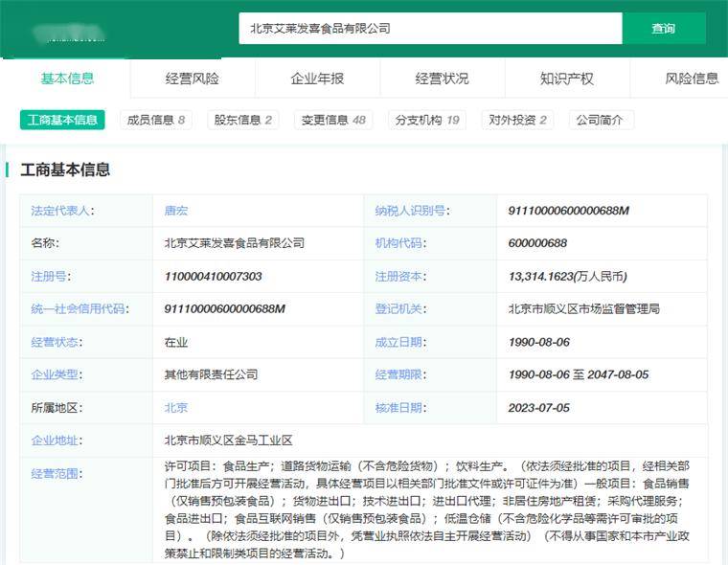
Task: Click the blurred site logo
Action: tap(70, 33)
